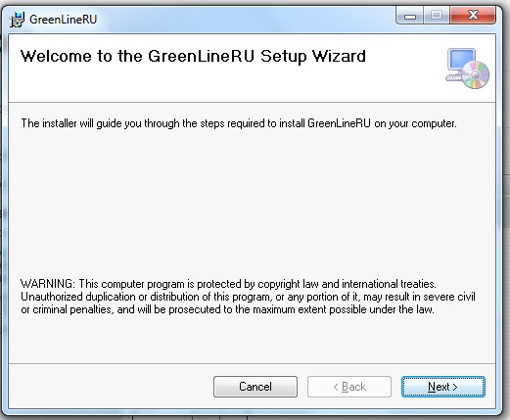Screen dimensions: 510x420
Task: Click the empty title bar area beside the caption
Action: click(245, 19)
